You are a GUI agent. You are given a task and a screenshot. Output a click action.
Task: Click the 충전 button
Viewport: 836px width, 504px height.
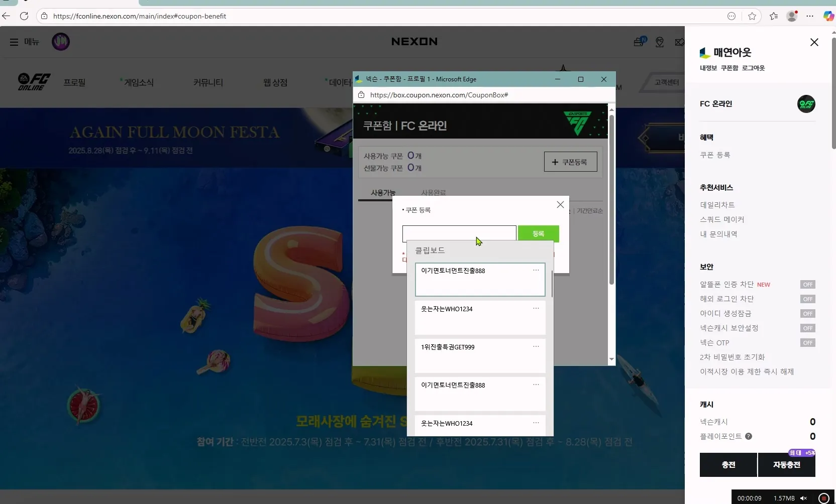pos(728,465)
